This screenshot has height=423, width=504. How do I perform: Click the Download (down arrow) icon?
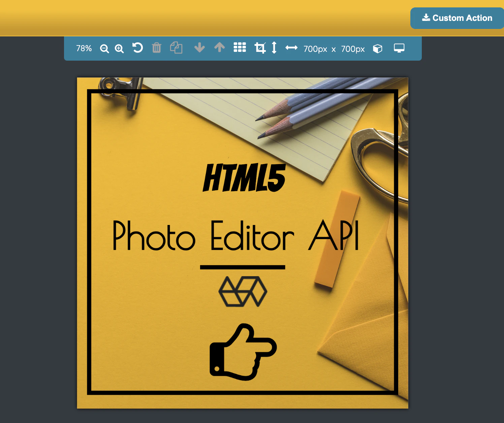point(199,48)
